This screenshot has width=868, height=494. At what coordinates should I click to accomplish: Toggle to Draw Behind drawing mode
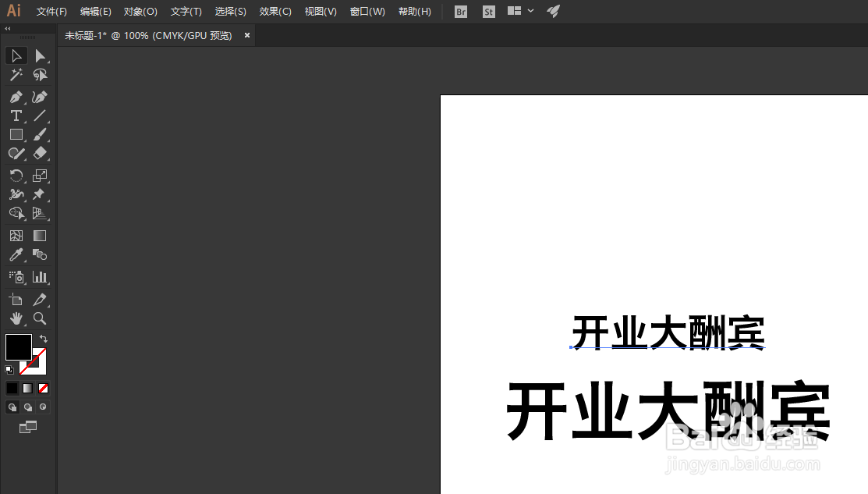point(27,407)
